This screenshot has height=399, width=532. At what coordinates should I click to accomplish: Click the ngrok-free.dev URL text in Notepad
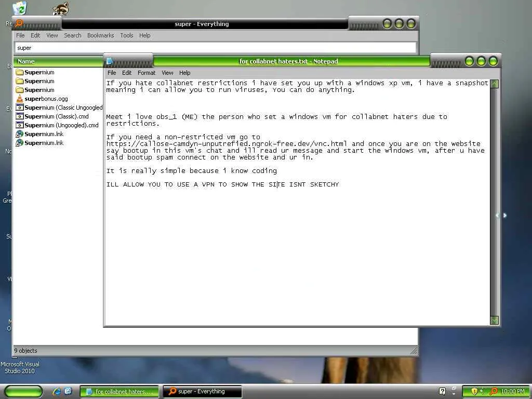pyautogui.click(x=227, y=144)
